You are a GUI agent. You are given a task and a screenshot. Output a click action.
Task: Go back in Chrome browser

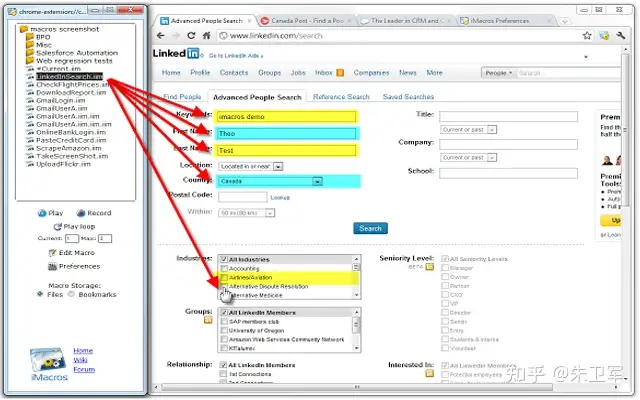pyautogui.click(x=161, y=36)
